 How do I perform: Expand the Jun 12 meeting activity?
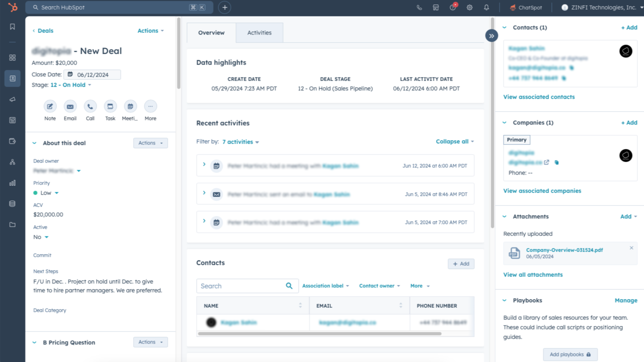[x=204, y=165]
